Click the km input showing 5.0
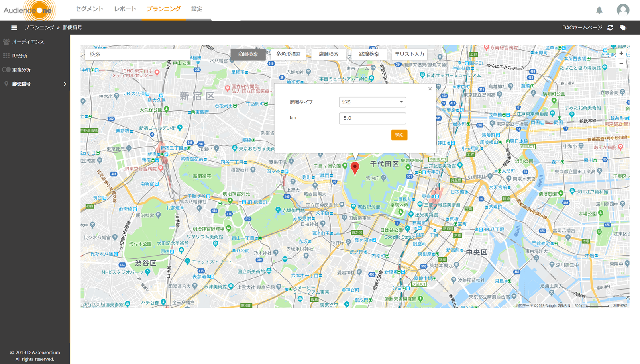Viewport: 640px width, 364px height. tap(372, 118)
